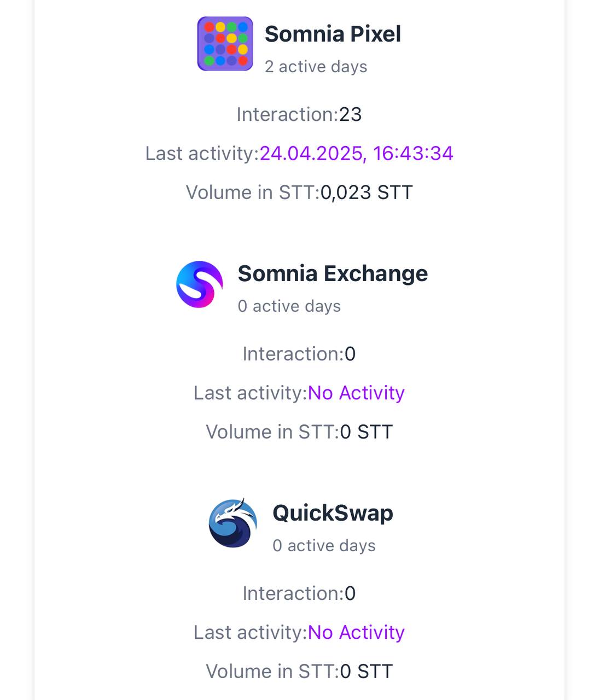599x700 pixels.
Task: Click Somnia Exchange's No Activity status
Action: click(x=356, y=393)
